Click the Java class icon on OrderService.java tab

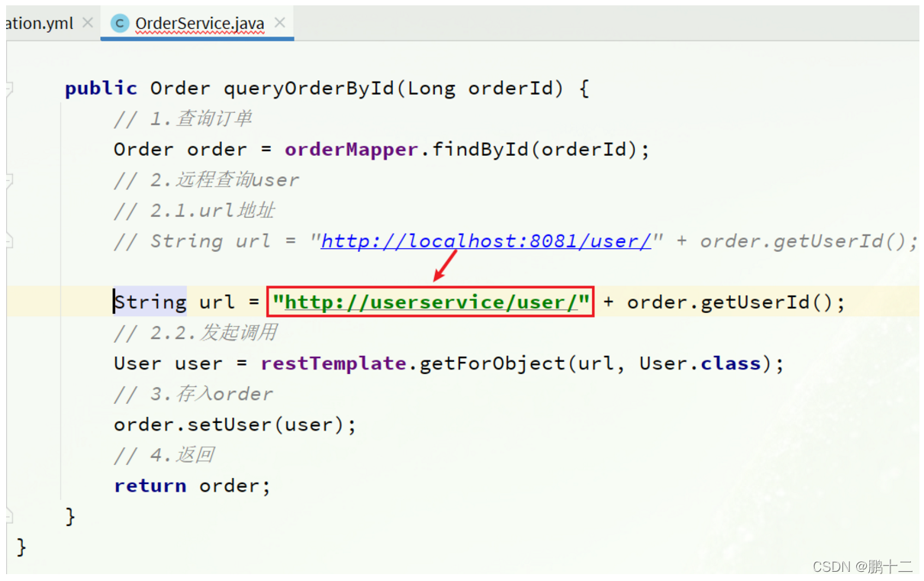click(119, 24)
